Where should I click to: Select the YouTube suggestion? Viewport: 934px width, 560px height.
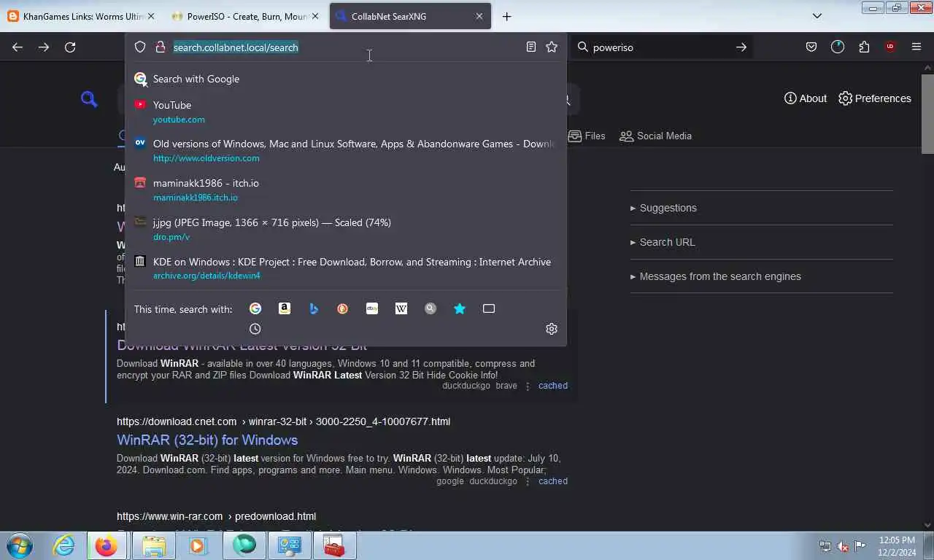346,112
